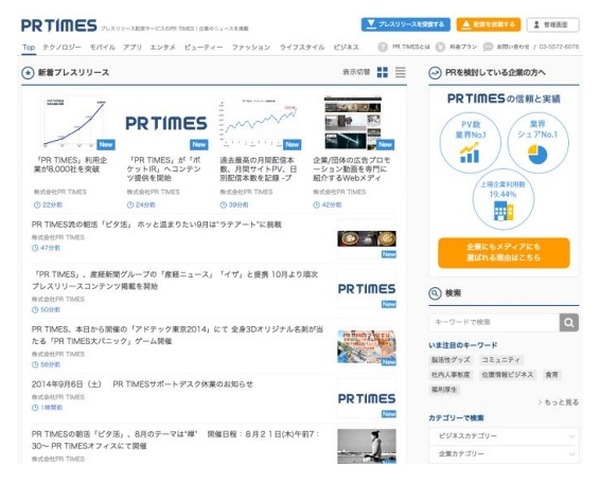Click the magnifier icon beside 検索 heading
The width and height of the screenshot is (600, 484).
point(435,293)
